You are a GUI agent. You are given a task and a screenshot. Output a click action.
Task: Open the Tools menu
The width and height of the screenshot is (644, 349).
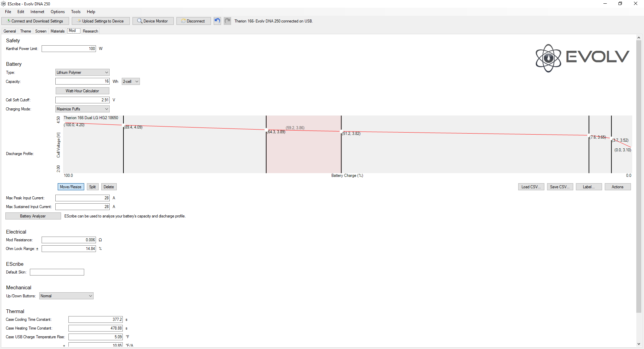click(x=76, y=12)
